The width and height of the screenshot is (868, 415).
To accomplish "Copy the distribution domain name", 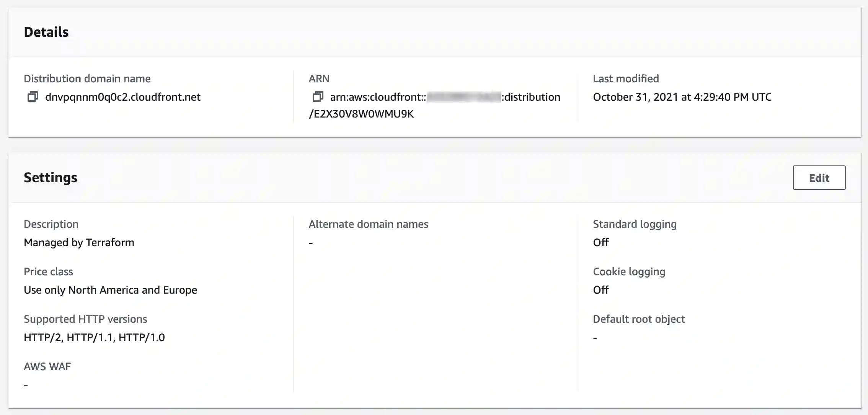I will pos(33,97).
